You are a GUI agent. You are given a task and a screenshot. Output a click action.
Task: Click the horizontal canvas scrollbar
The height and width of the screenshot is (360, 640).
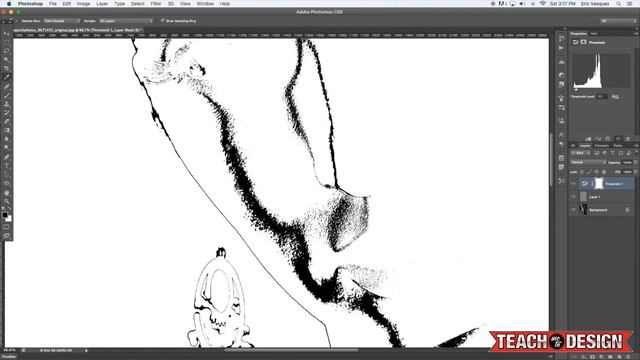coord(291,350)
